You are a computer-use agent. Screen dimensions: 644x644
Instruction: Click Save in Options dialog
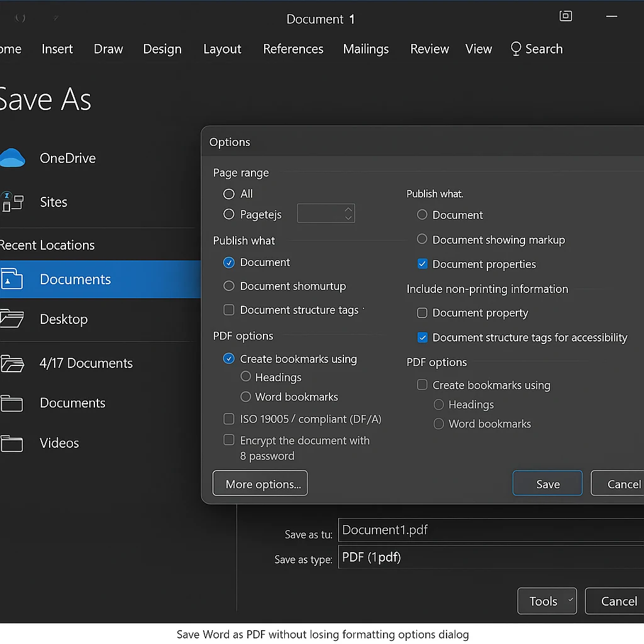coord(548,484)
